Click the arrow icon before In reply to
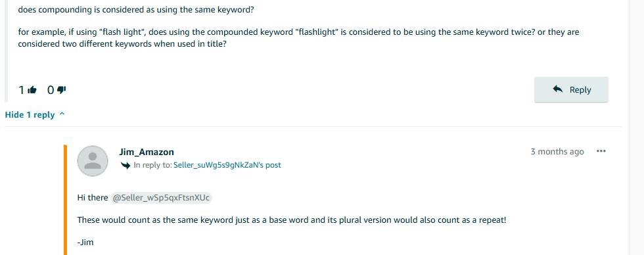Image resolution: width=644 pixels, height=255 pixels. [126, 166]
